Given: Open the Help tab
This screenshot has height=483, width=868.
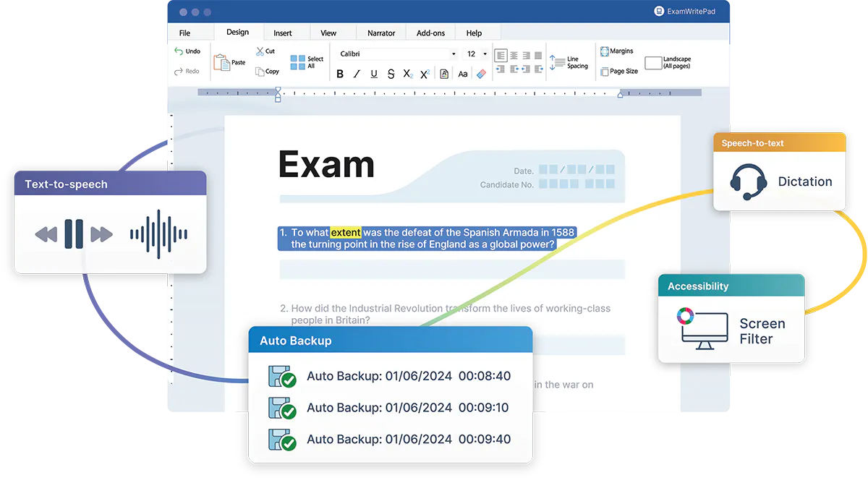Looking at the screenshot, I should click(474, 33).
